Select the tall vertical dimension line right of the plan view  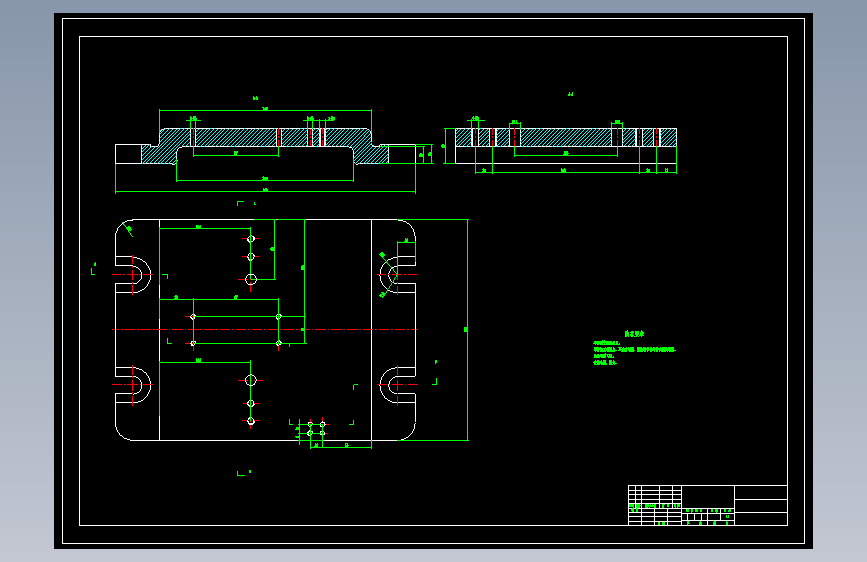(x=468, y=330)
